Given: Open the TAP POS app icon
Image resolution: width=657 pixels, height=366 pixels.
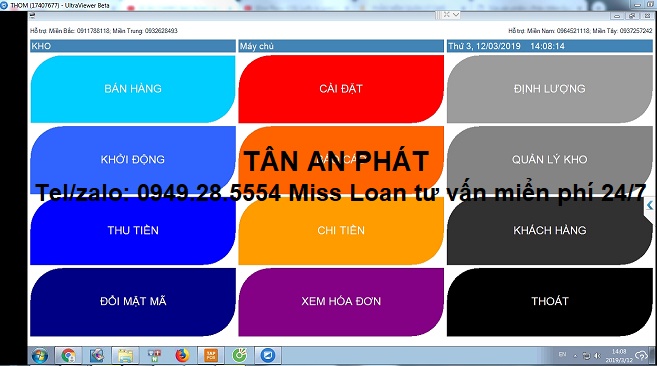Looking at the screenshot, I should click(211, 356).
